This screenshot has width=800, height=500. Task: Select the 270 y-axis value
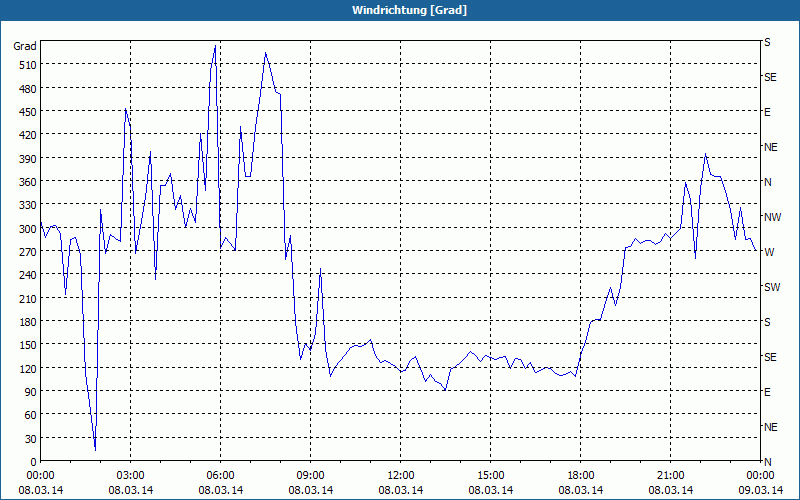click(28, 252)
